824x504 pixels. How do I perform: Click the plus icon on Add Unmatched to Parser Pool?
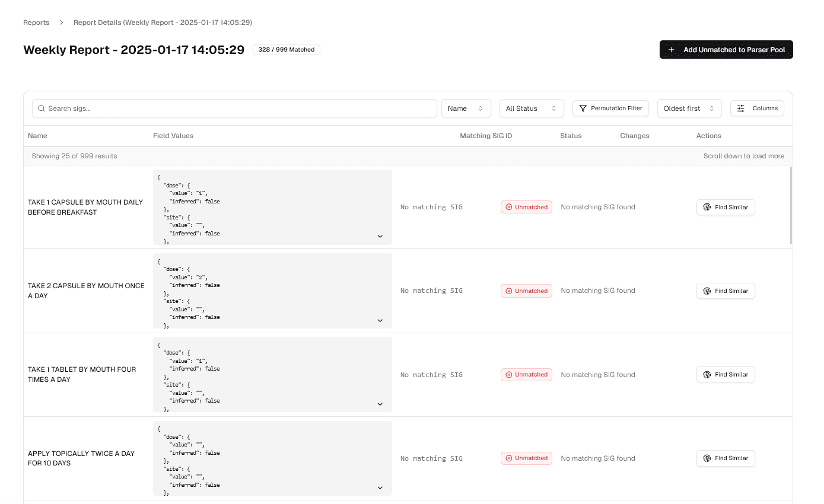click(671, 49)
